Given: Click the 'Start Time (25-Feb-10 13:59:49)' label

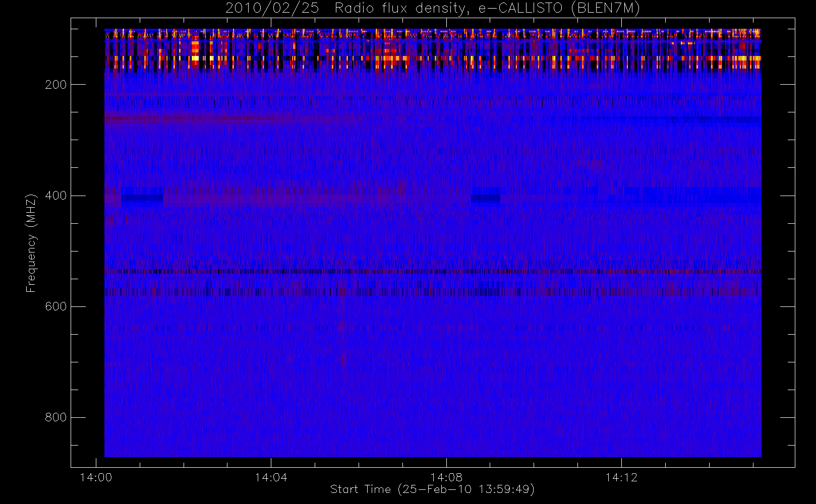Looking at the screenshot, I should pos(432,489).
